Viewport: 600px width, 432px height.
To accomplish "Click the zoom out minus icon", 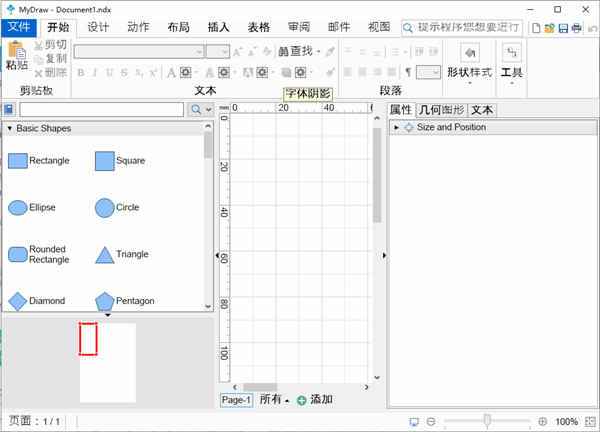I will pyautogui.click(x=431, y=422).
